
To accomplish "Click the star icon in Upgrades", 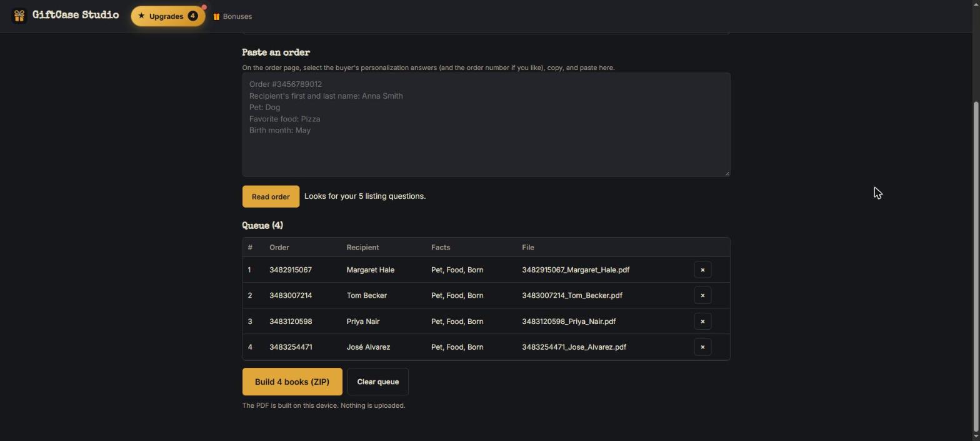I will coord(141,16).
